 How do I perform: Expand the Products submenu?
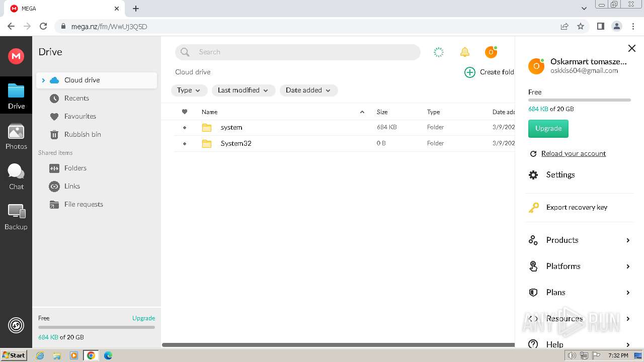(628, 240)
